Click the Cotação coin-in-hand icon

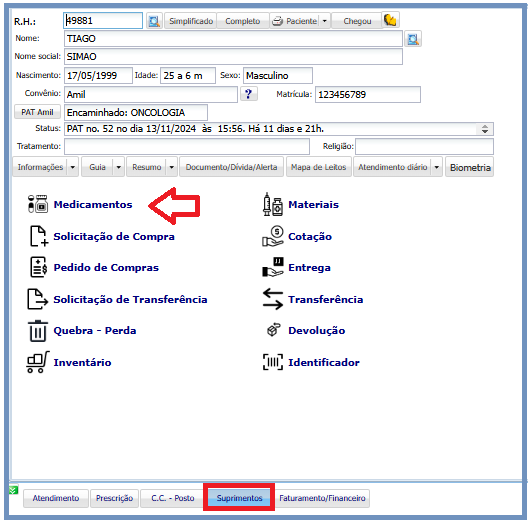click(273, 236)
